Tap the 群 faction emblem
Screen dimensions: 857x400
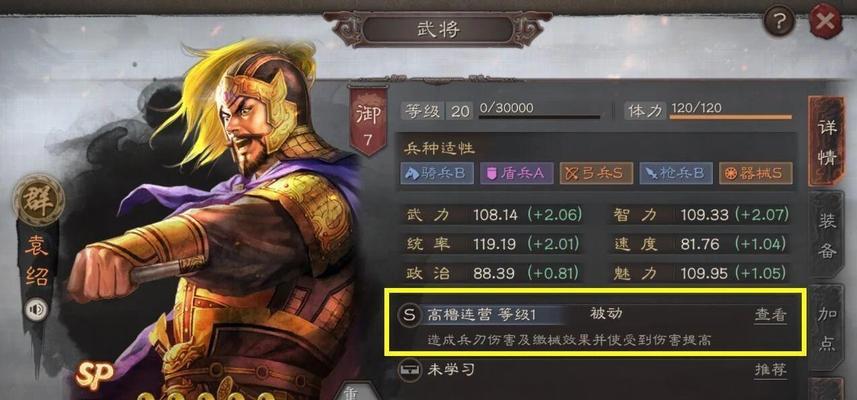pyautogui.click(x=38, y=201)
